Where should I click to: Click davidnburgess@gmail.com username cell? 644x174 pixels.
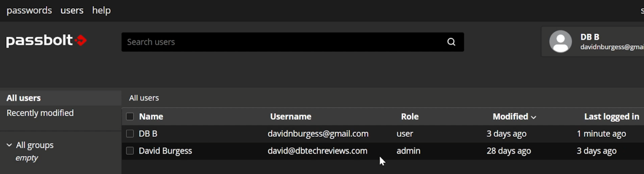[318, 134]
